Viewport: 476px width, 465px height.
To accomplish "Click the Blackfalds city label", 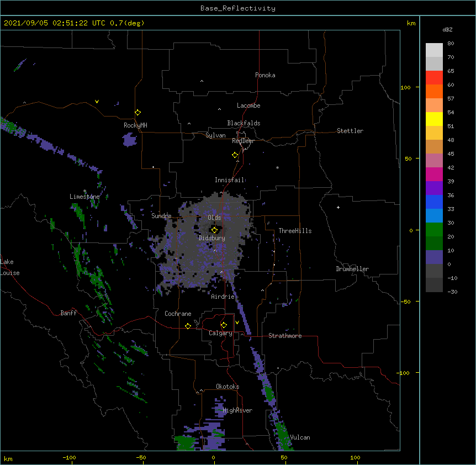I will tap(244, 123).
